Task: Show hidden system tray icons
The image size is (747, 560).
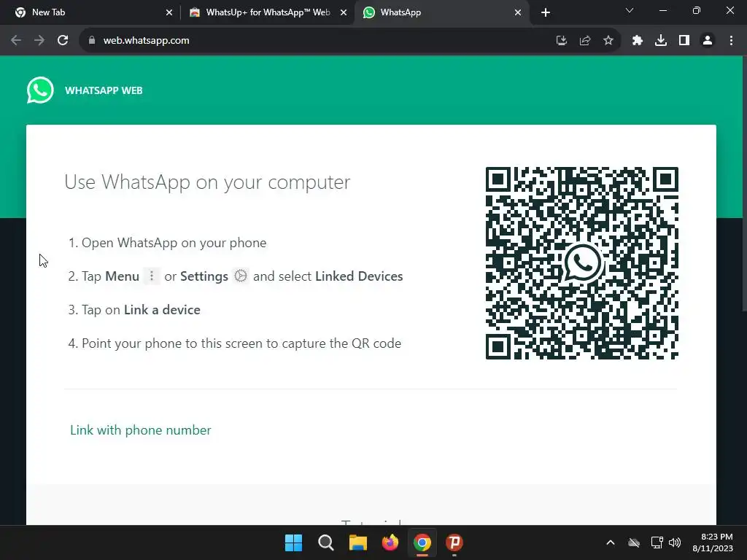Action: (x=611, y=542)
